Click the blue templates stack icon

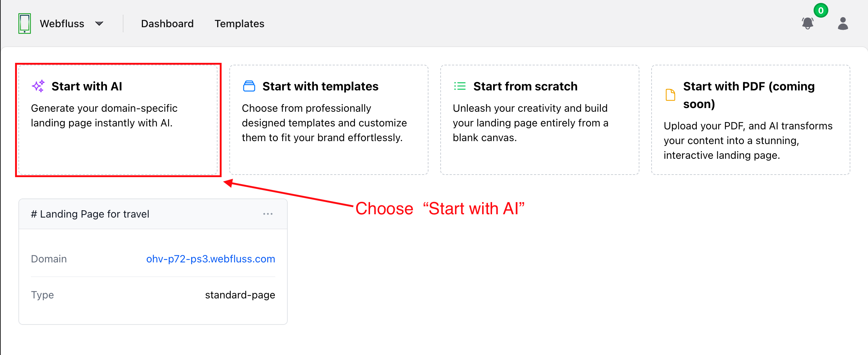(249, 86)
